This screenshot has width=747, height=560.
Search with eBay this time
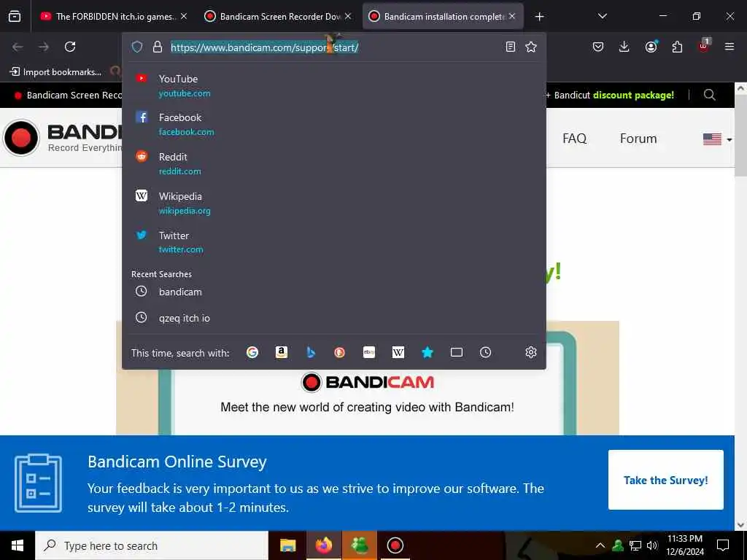point(368,352)
